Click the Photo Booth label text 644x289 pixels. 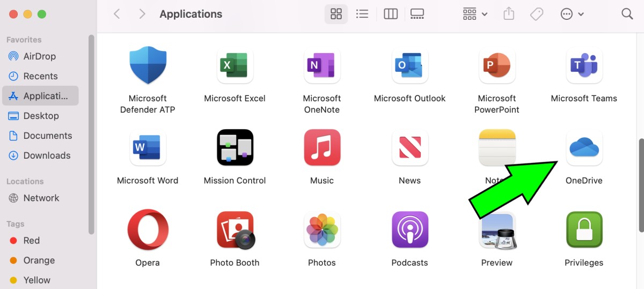click(235, 263)
